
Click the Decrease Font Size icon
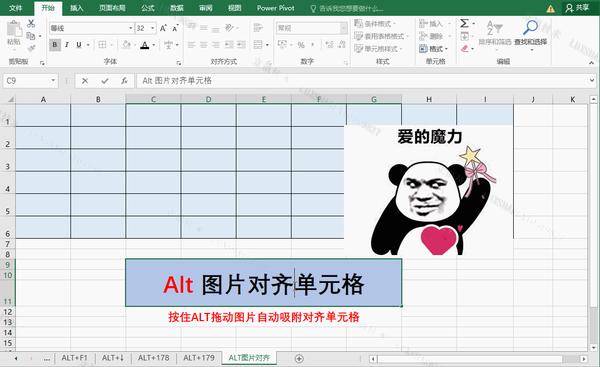tap(175, 28)
